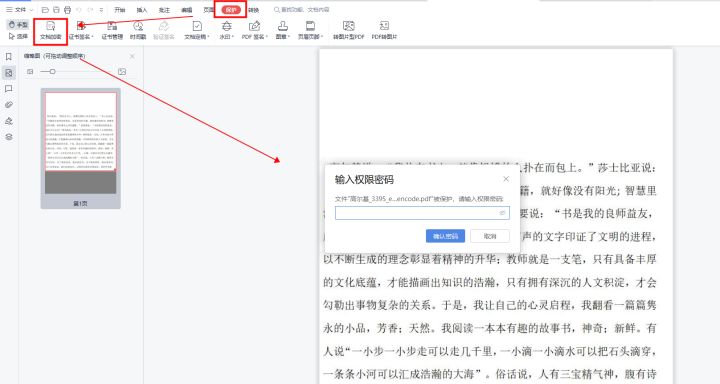720x384 pixels.
Task: Click the undo arrow icon
Action: pyautogui.click(x=79, y=10)
